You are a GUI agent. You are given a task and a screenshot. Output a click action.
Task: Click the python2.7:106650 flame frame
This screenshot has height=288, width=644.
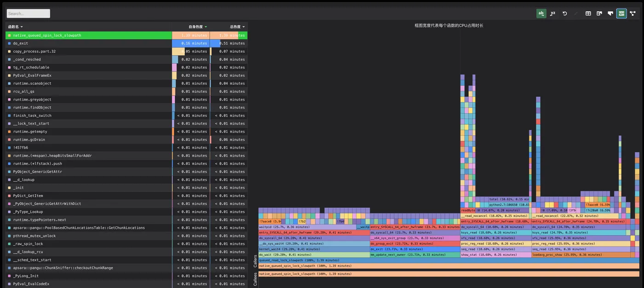509,205
